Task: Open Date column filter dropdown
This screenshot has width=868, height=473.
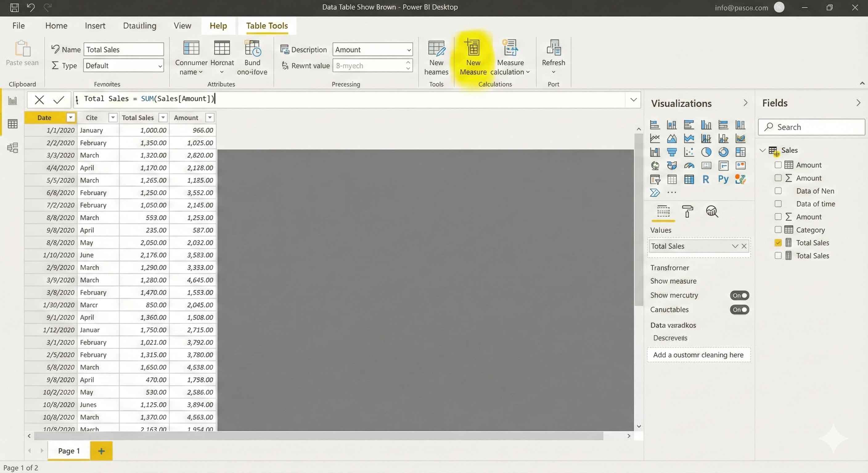Action: 70,118
